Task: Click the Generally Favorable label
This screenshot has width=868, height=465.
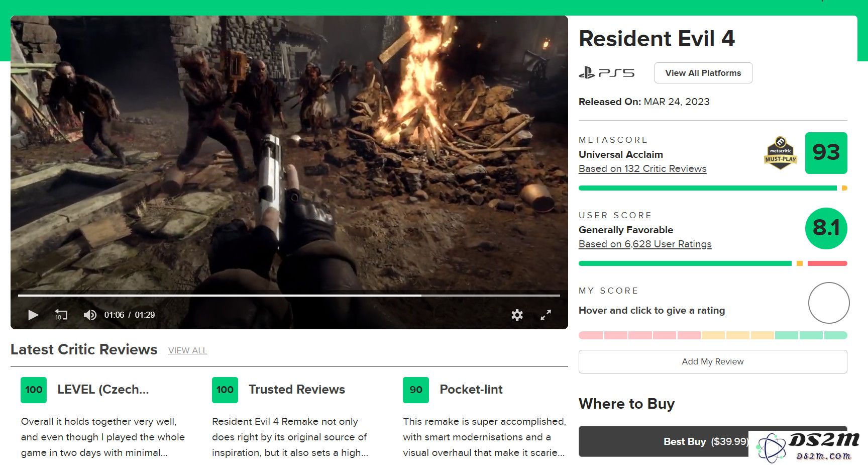Action: pos(626,230)
